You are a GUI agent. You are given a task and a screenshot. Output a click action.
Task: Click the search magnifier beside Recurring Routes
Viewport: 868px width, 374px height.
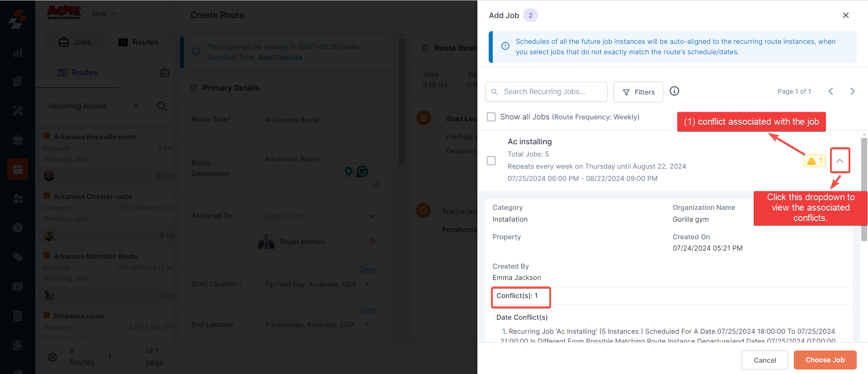pyautogui.click(x=161, y=106)
